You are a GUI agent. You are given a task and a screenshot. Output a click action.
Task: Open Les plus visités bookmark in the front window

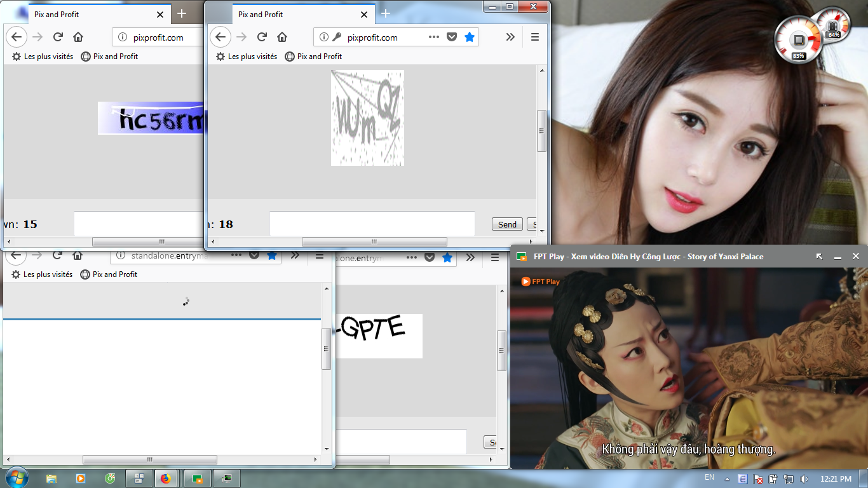[247, 56]
